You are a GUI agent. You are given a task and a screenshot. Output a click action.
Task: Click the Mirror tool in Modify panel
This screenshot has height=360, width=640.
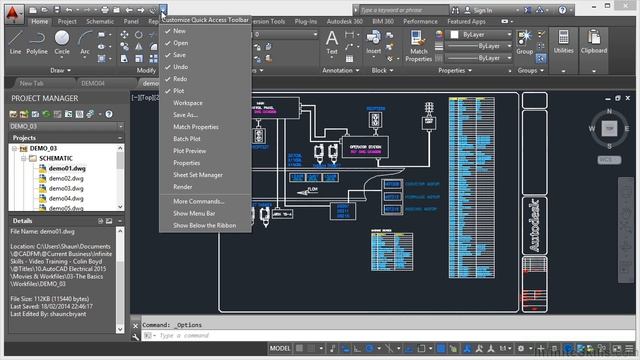click(139, 47)
